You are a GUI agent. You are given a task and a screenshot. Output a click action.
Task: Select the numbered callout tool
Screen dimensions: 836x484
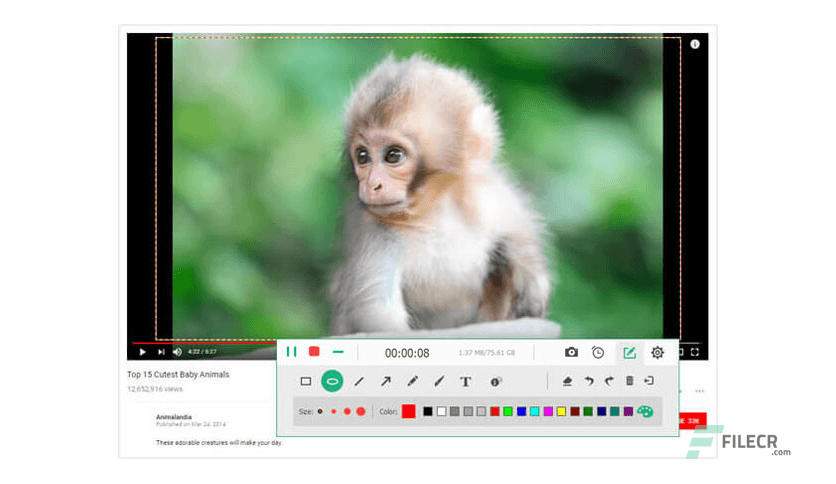click(x=496, y=382)
